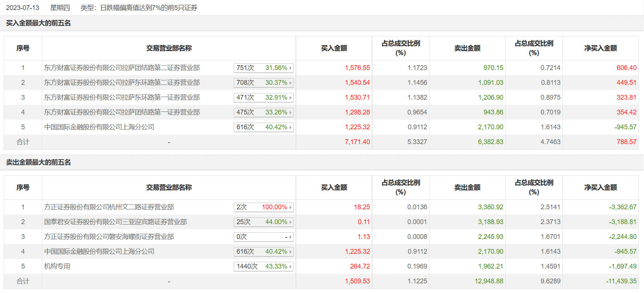The image size is (644, 293).
Task: Expand the 25次 44.00% stats box
Action: 264,222
